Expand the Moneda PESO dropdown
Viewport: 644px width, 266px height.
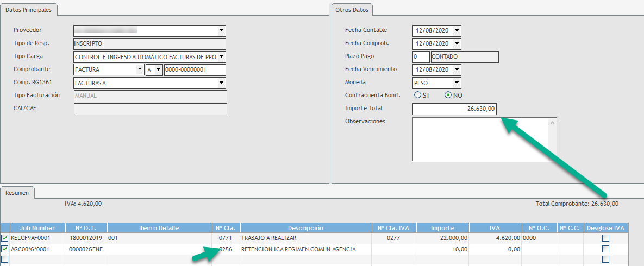457,83
